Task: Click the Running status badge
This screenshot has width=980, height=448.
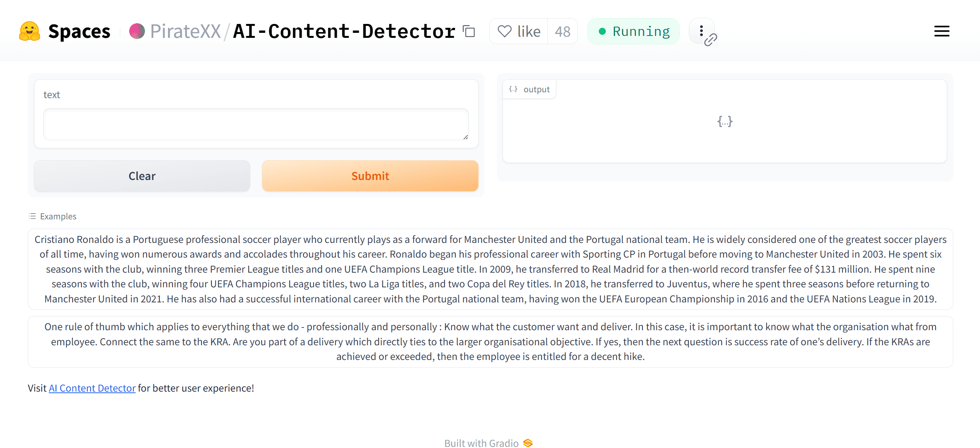Action: 633,31
